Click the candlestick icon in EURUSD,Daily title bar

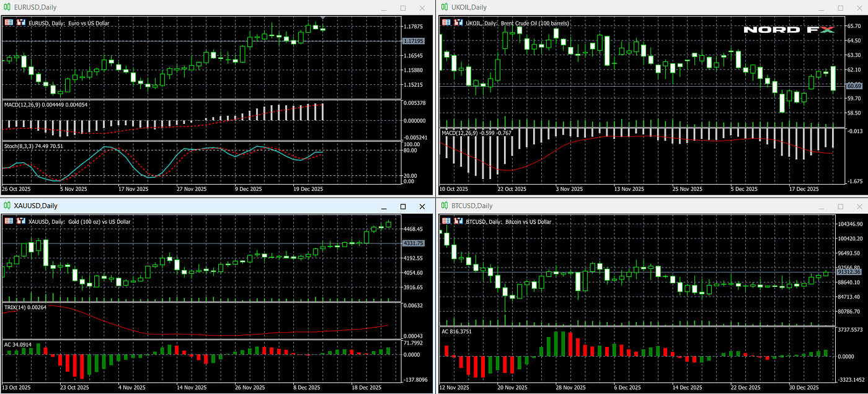point(7,7)
